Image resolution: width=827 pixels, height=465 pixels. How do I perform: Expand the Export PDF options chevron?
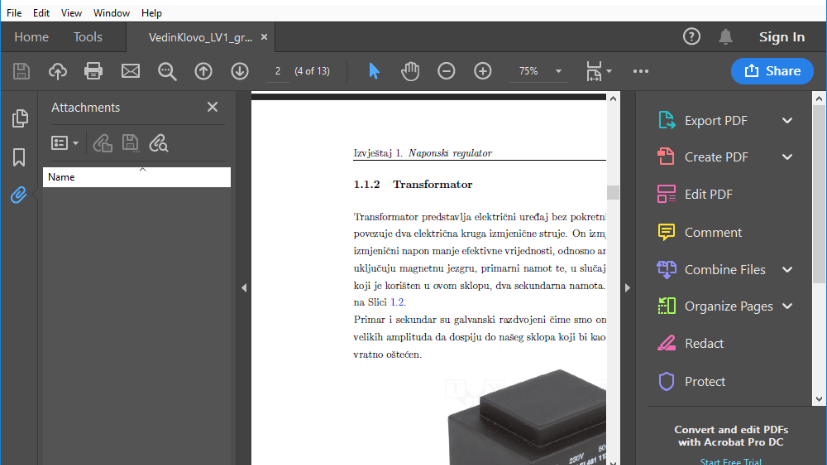click(787, 121)
